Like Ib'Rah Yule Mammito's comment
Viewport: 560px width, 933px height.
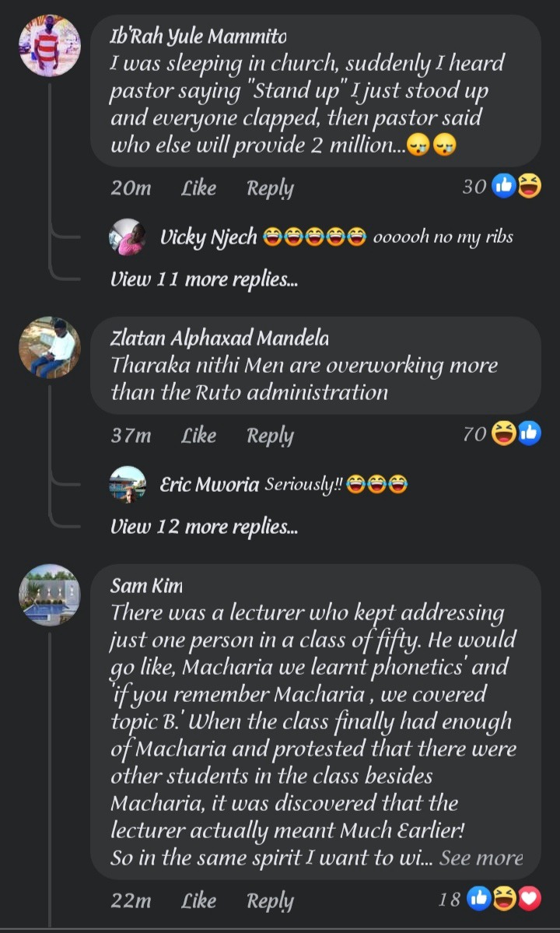pyautogui.click(x=198, y=188)
